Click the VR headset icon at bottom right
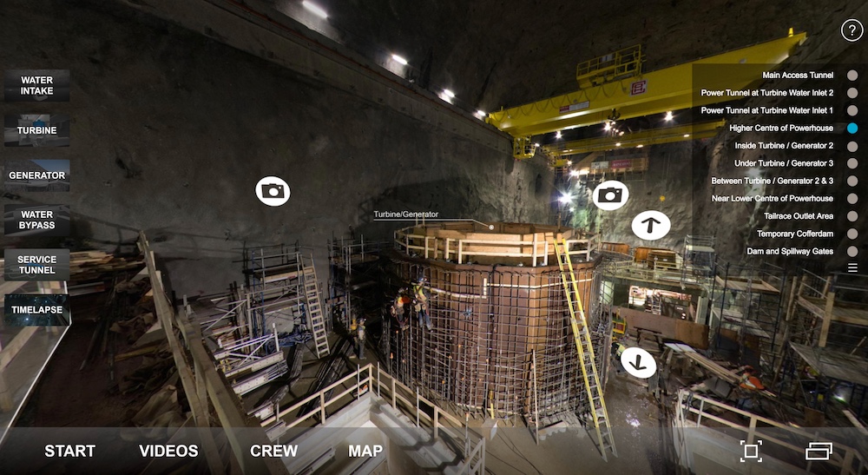This screenshot has width=868, height=475. pyautogui.click(x=819, y=451)
